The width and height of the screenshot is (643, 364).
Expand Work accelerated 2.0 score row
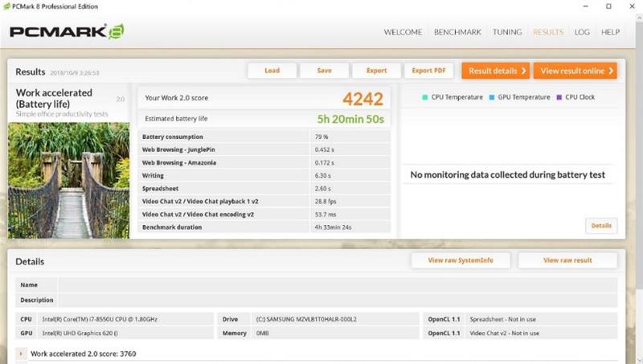[x=21, y=354]
